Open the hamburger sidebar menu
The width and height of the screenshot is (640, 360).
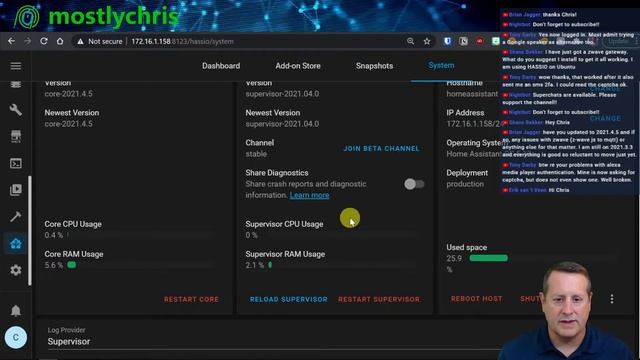click(16, 66)
